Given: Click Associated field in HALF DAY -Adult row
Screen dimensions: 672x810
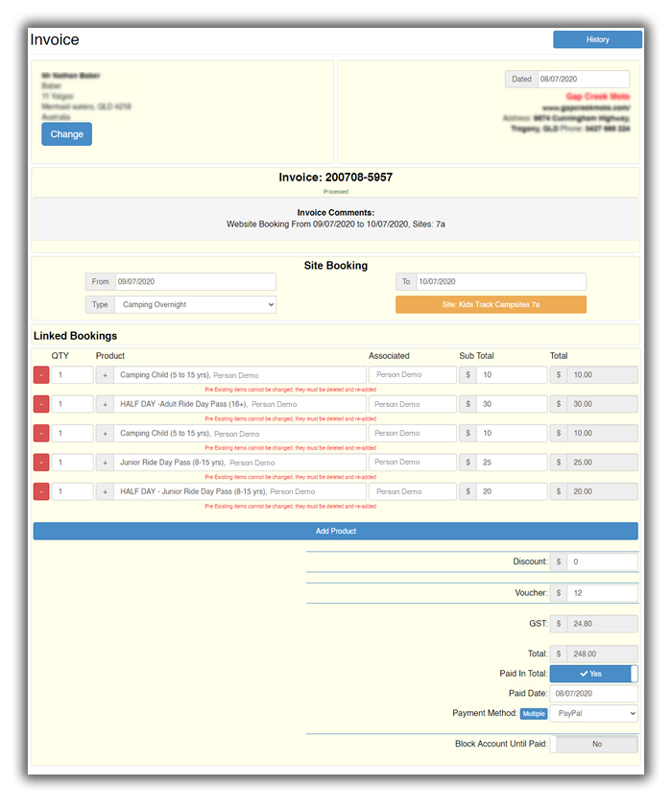Looking at the screenshot, I should [x=413, y=404].
